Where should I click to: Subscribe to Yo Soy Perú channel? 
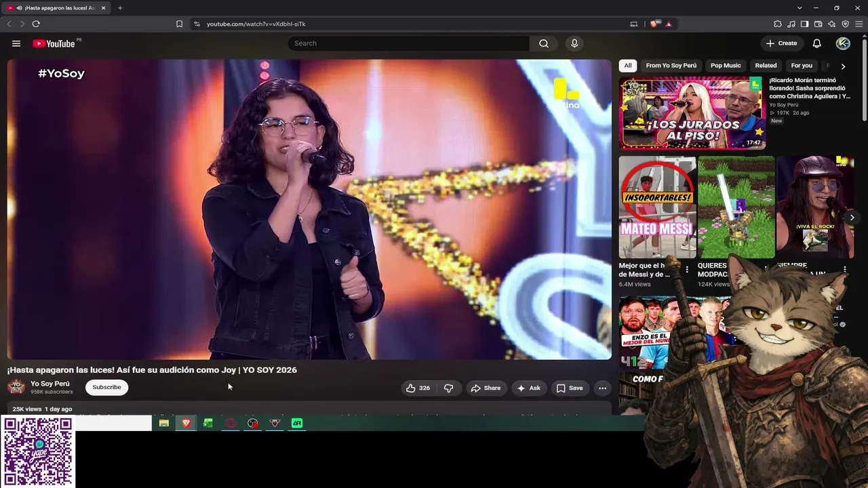pos(106,387)
